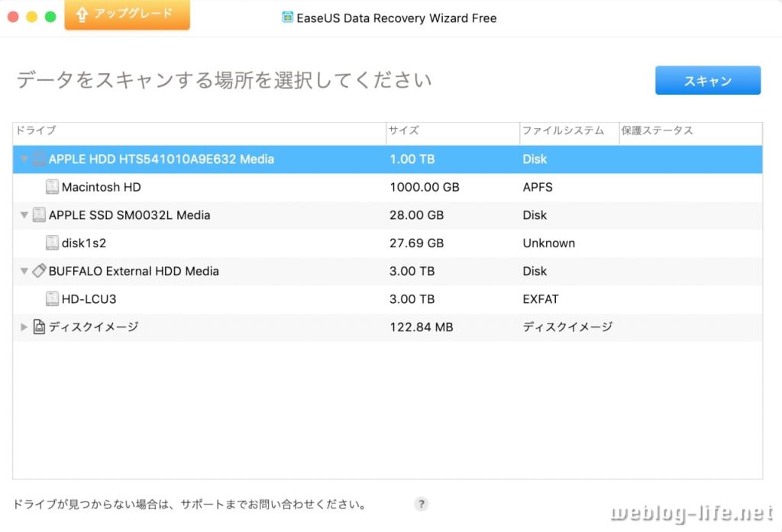The image size is (782, 532).
Task: Click the EXFAT file system cell
Action: click(541, 298)
